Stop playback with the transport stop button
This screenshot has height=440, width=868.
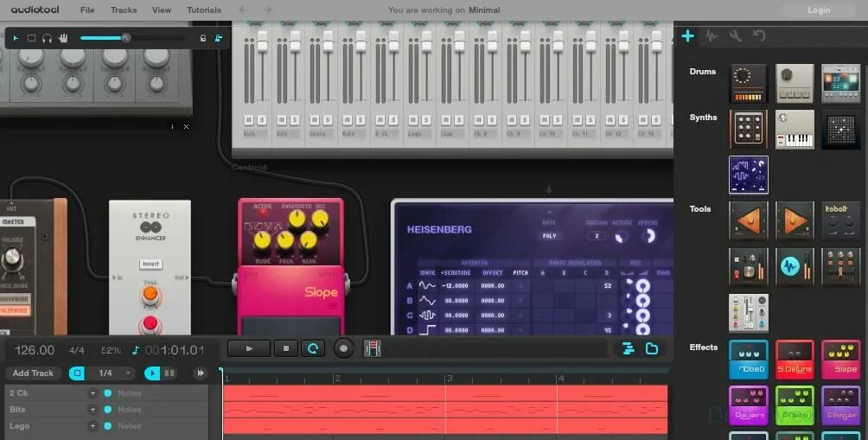point(286,348)
